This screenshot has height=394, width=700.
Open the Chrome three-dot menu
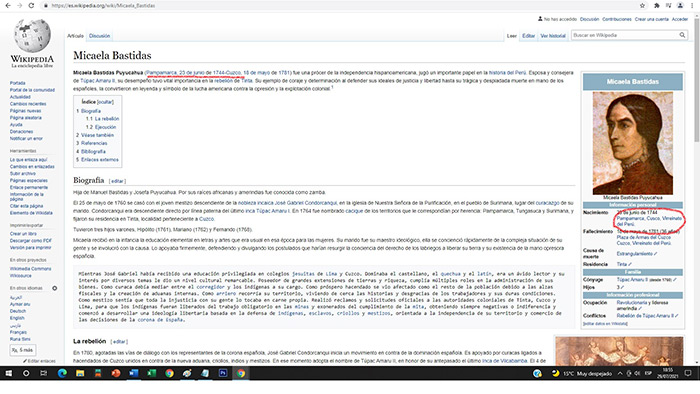click(x=693, y=6)
